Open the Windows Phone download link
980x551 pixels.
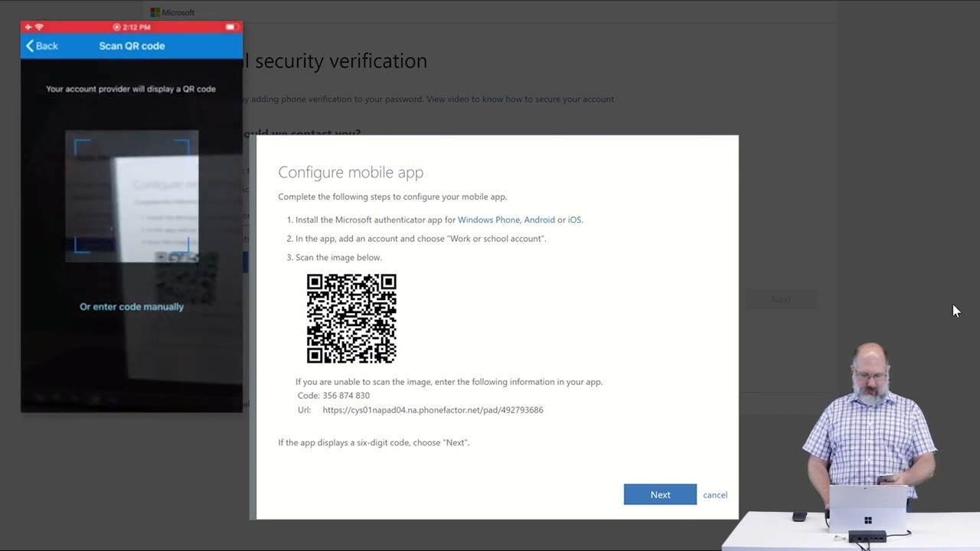(x=488, y=220)
